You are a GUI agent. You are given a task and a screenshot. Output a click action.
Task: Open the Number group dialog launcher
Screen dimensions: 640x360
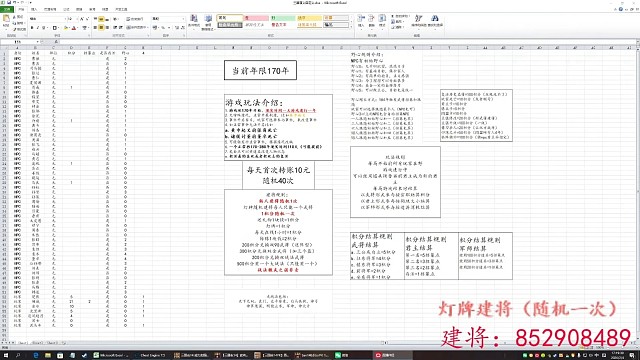(x=184, y=36)
